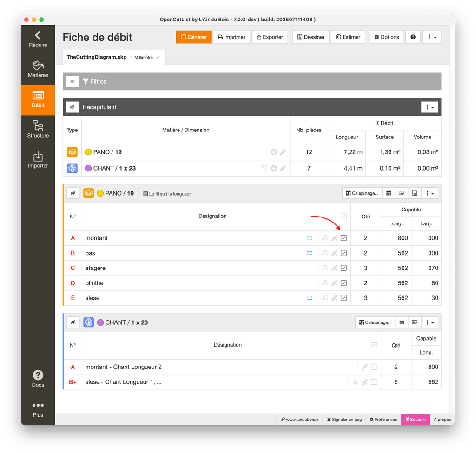Click down arrow on alese - Chant row
Image resolution: width=476 pixels, height=453 pixels.
[x=356, y=382]
